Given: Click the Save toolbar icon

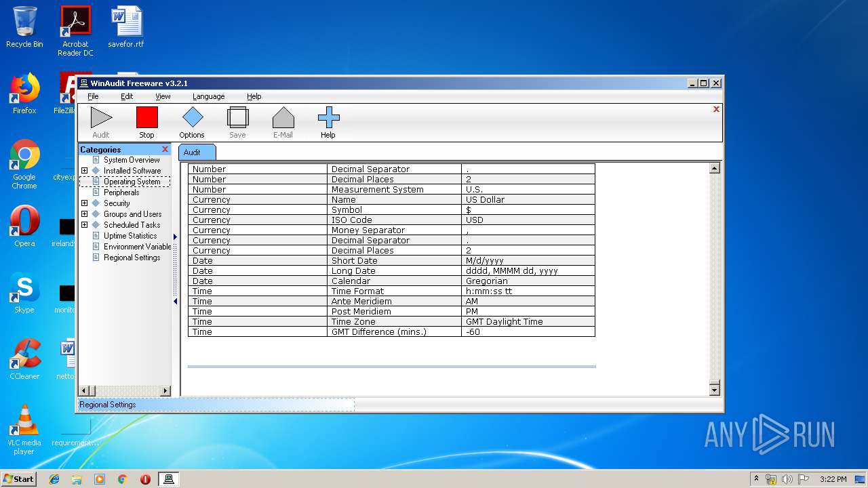Looking at the screenshot, I should 237,118.
